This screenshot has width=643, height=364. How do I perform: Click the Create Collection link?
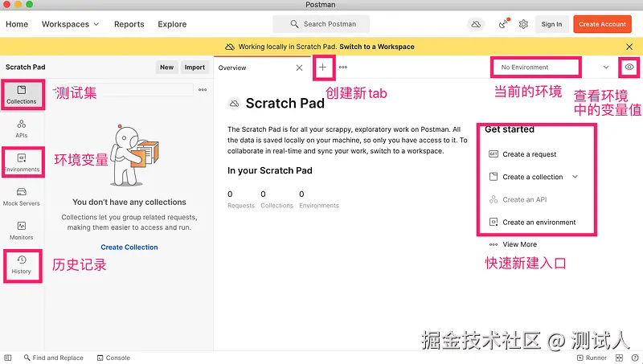click(129, 247)
